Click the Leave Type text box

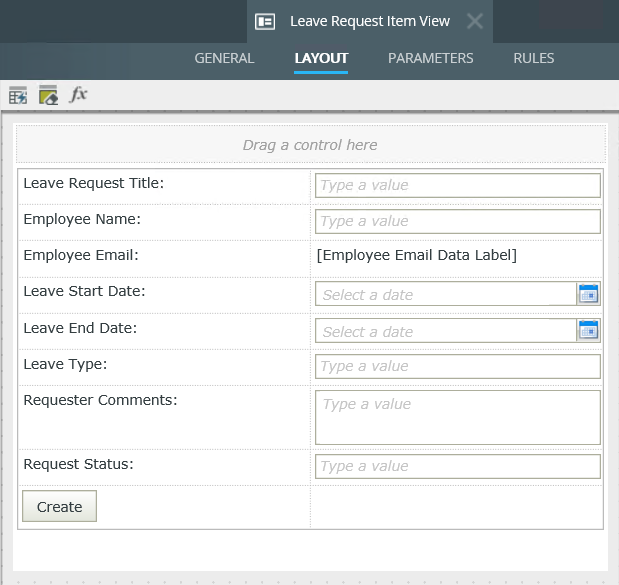tap(458, 366)
